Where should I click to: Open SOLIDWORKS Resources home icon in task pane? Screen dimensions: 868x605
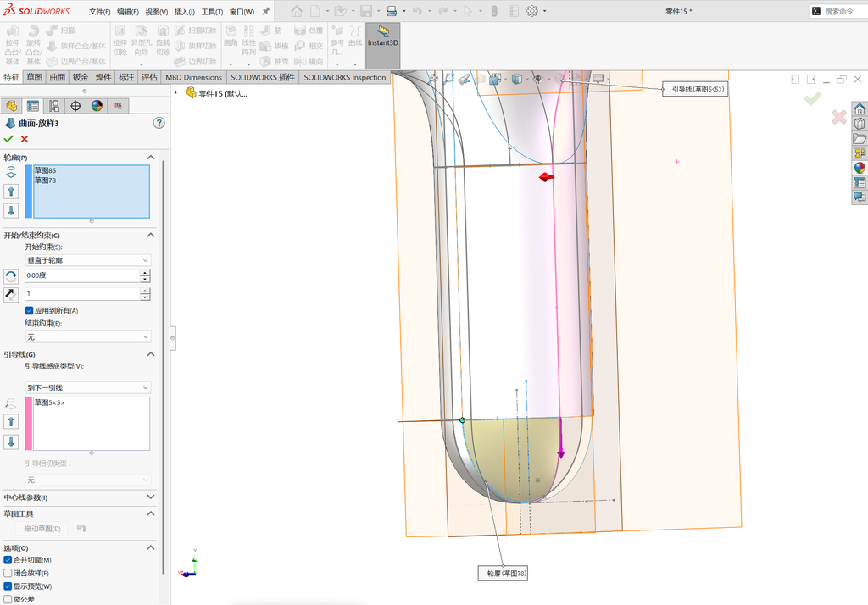coord(860,108)
